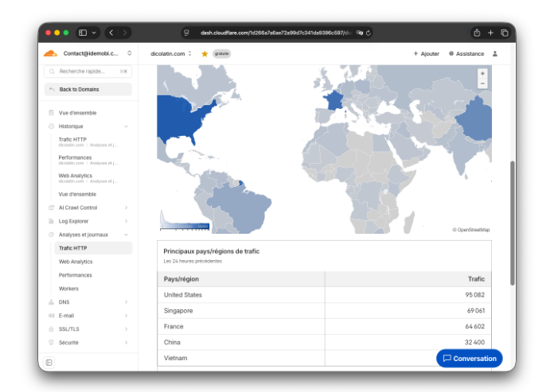This screenshot has height=392, width=554.
Task: Click the page vertical scrollbar
Action: [513, 223]
